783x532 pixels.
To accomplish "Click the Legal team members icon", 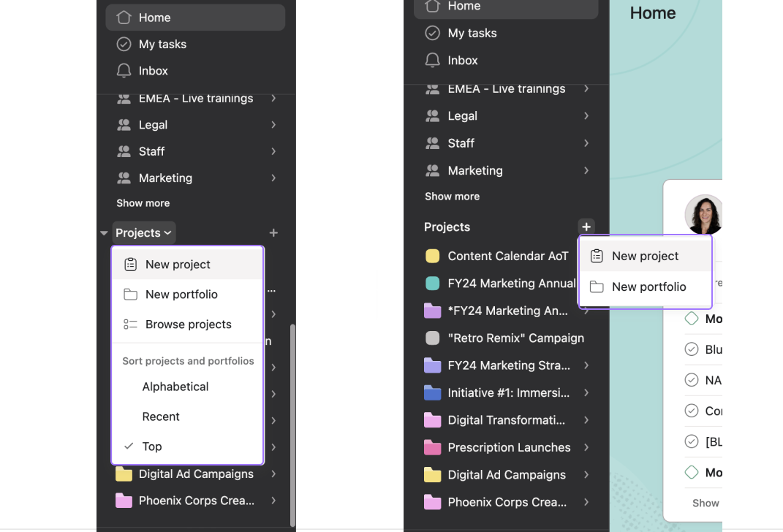I will (x=124, y=124).
